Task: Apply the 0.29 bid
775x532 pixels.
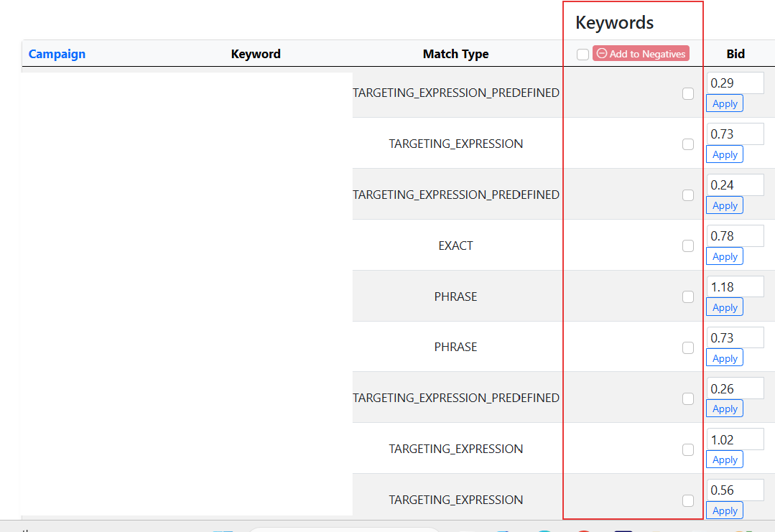Action: coord(724,104)
